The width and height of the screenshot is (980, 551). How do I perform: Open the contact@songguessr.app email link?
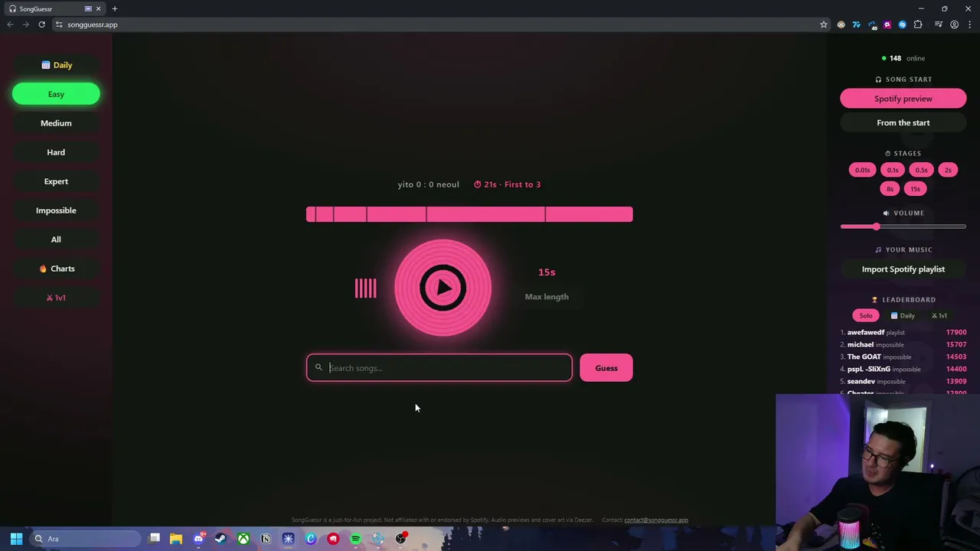tap(656, 520)
